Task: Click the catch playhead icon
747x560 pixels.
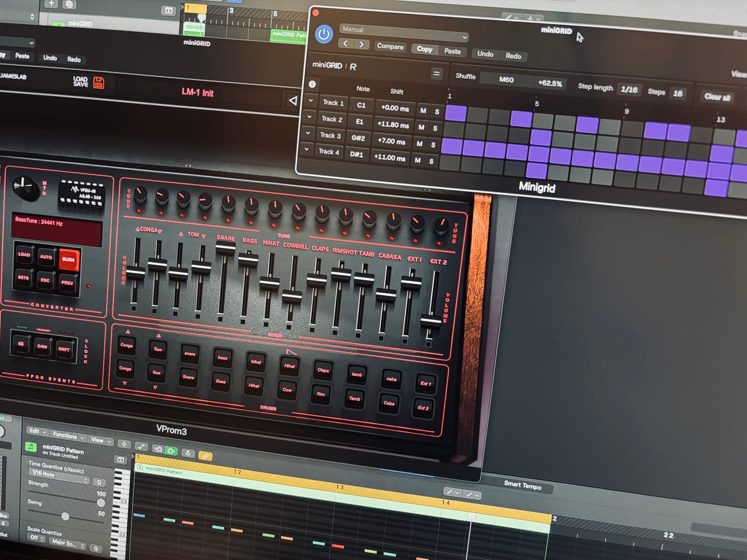Action: [x=188, y=454]
